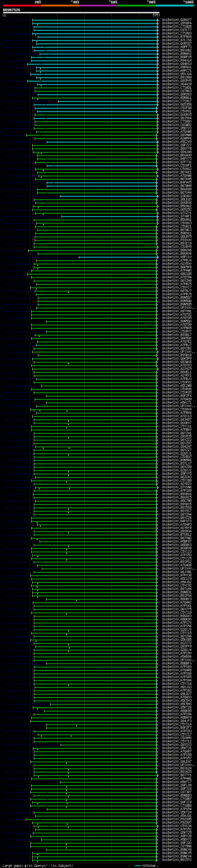This screenshot has height=868, width=197.
Task: Select label UniRef100_Q94EG3
Action: coord(176,64)
